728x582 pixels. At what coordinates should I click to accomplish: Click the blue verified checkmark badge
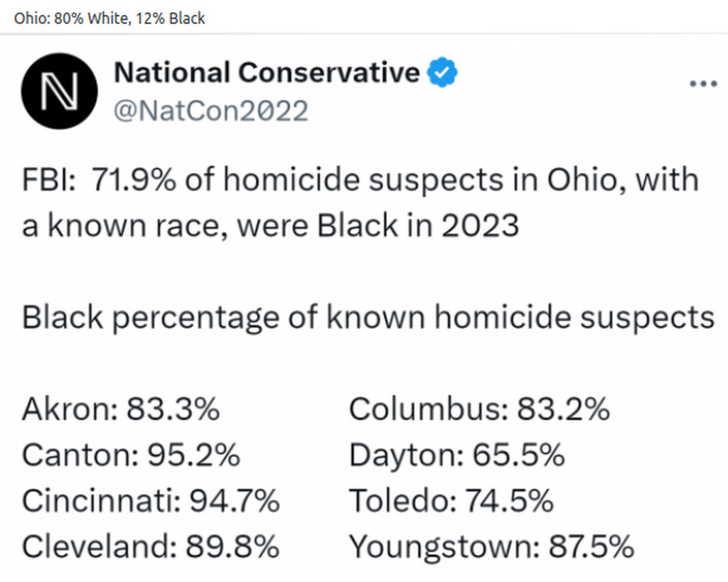click(442, 73)
